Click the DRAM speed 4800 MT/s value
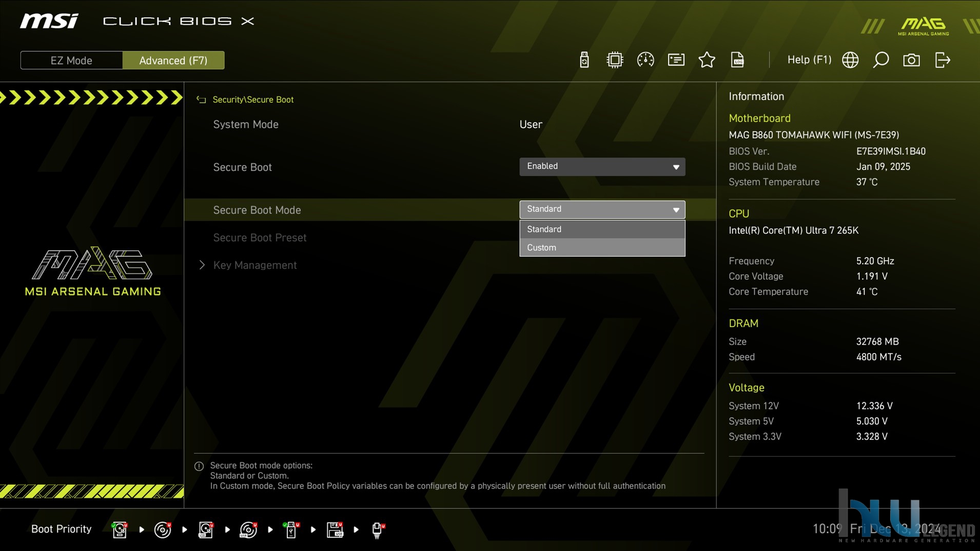This screenshot has width=980, height=551. pos(878,357)
